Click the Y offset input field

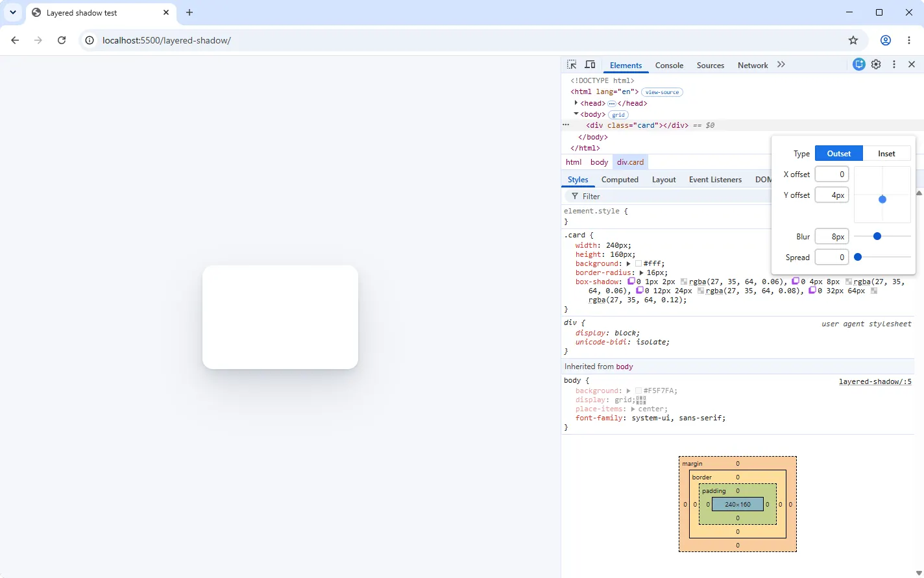click(832, 195)
